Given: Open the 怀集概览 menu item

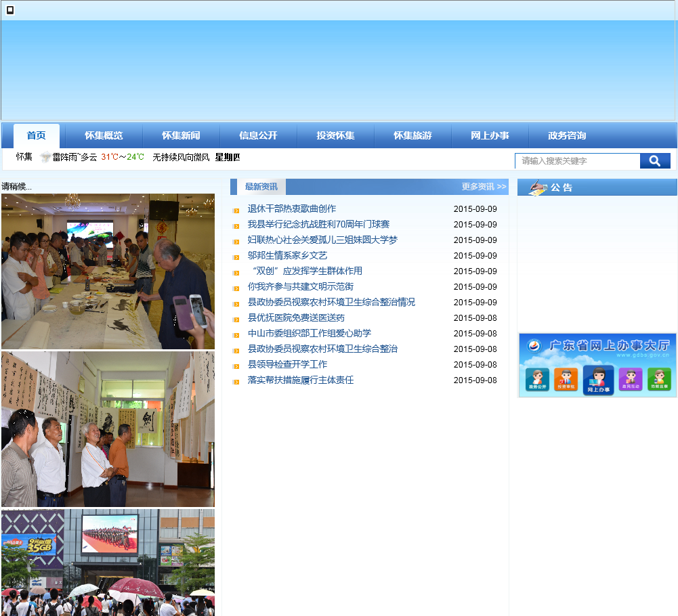Looking at the screenshot, I should tap(104, 136).
